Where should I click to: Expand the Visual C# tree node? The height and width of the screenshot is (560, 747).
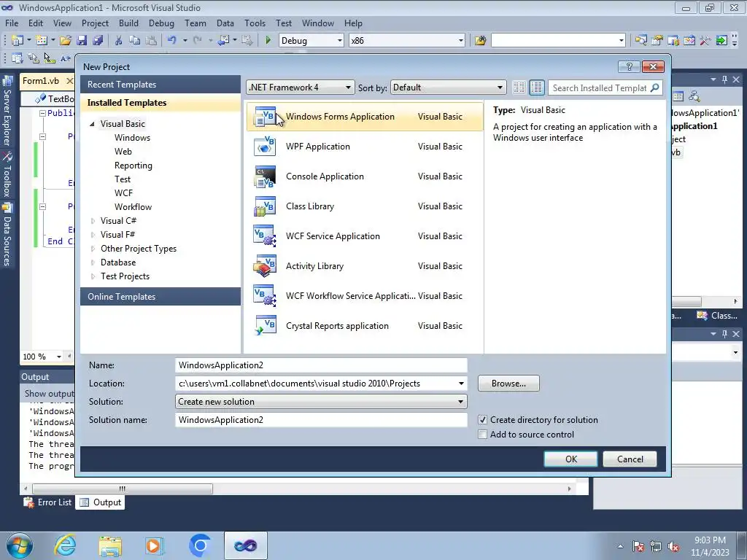pos(93,221)
